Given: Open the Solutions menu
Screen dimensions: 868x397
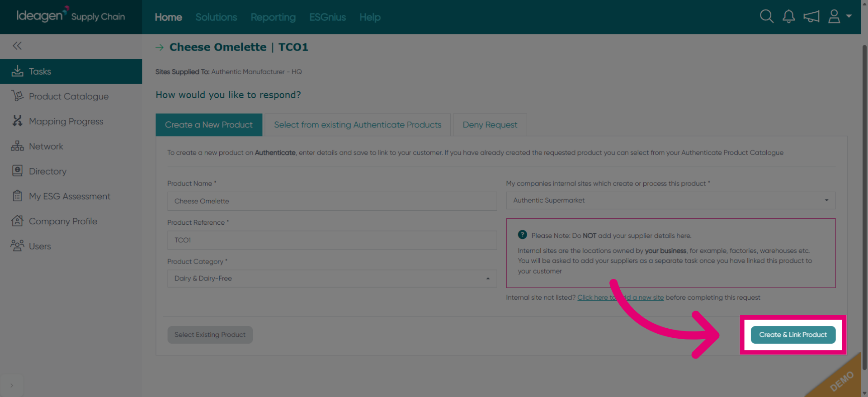Looking at the screenshot, I should pos(216,17).
